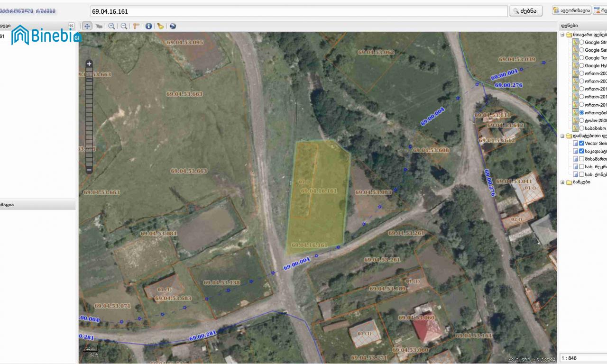Click the ძებნა search button

[526, 11]
